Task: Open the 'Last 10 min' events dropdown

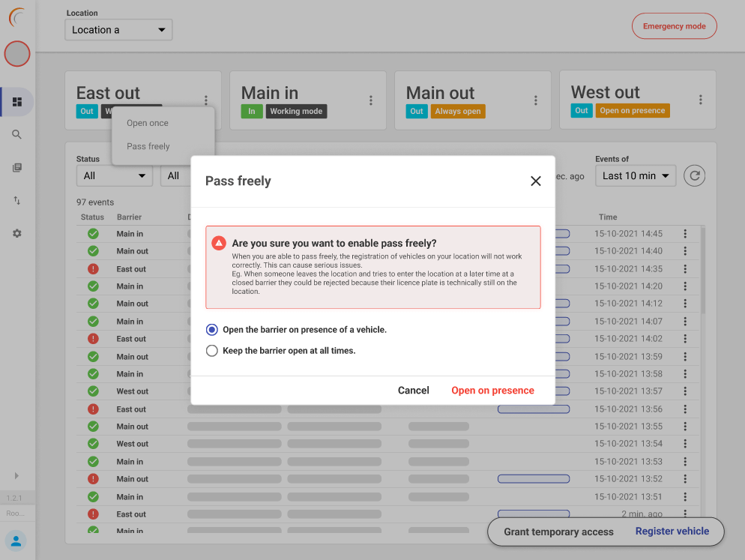Action: click(636, 176)
